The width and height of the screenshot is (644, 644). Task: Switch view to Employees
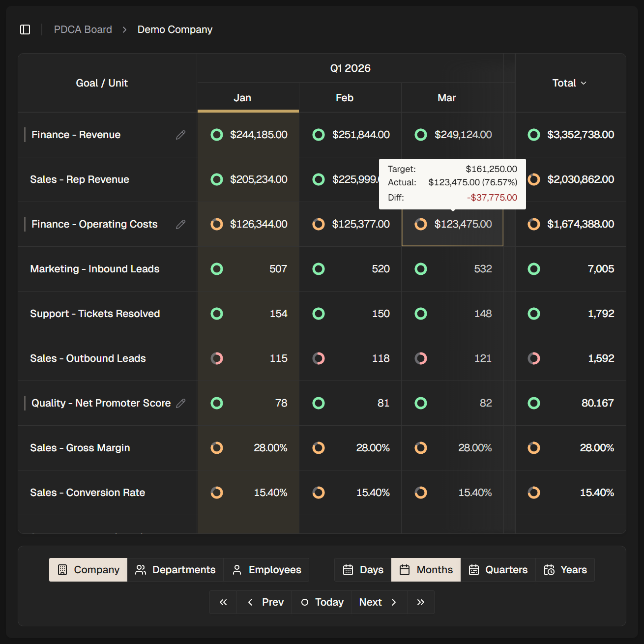pyautogui.click(x=266, y=570)
